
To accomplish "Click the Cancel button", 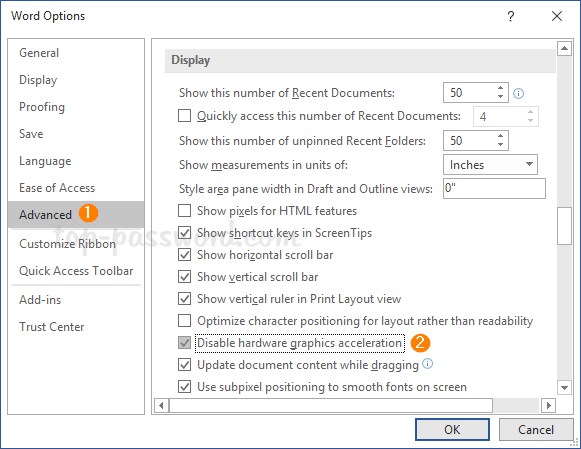I will click(x=536, y=429).
